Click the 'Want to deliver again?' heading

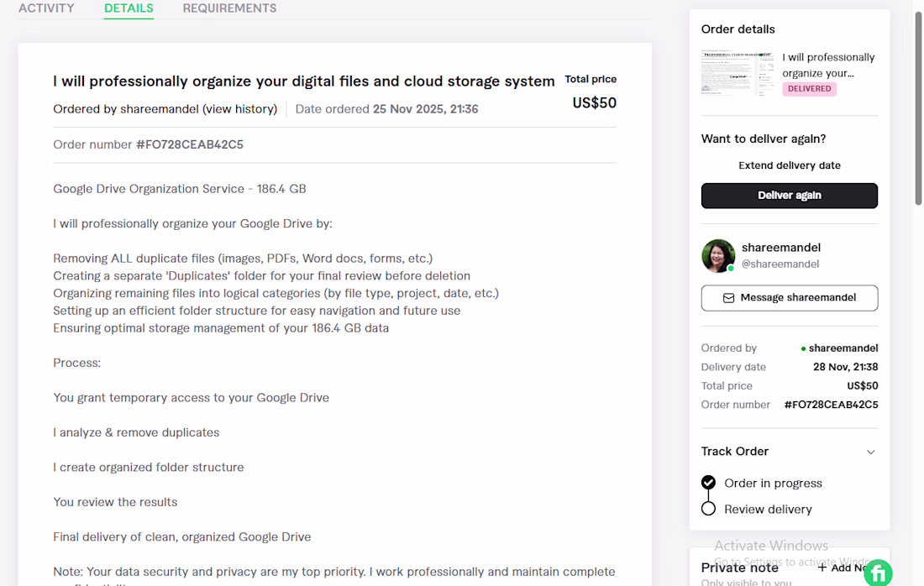pos(763,139)
